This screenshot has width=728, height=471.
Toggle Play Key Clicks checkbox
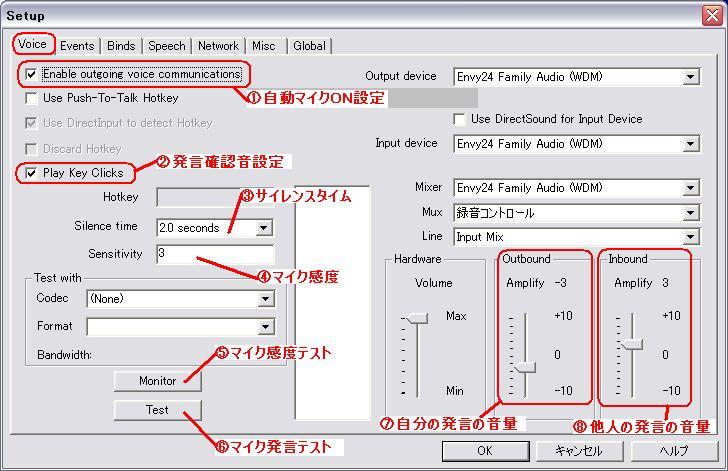tap(31, 173)
